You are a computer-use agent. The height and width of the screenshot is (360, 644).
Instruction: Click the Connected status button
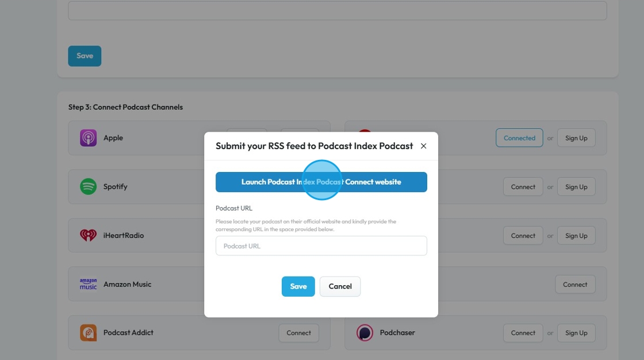tap(519, 138)
